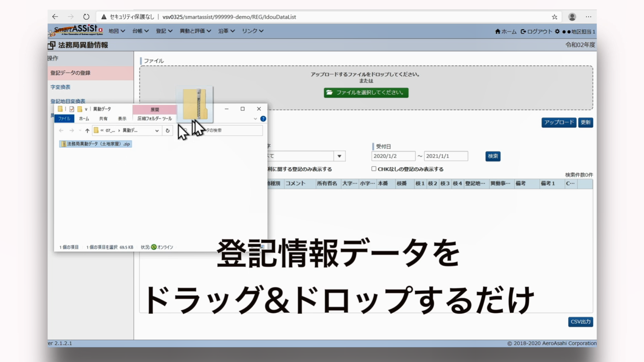Open 字変換表 in the sidebar

tap(60, 87)
